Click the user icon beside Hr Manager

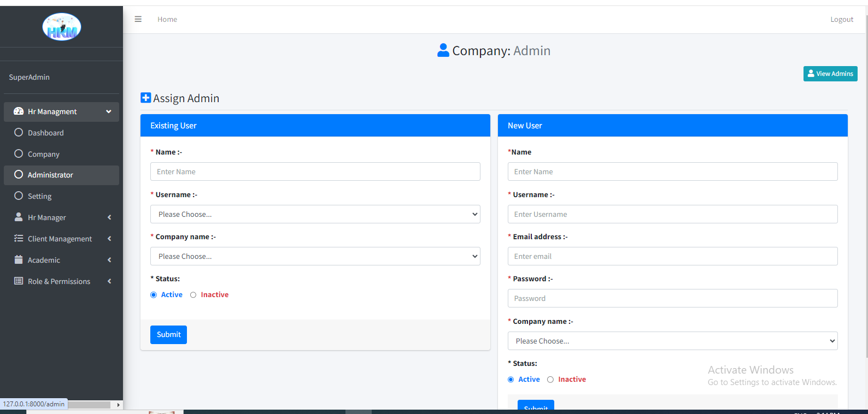(19, 217)
